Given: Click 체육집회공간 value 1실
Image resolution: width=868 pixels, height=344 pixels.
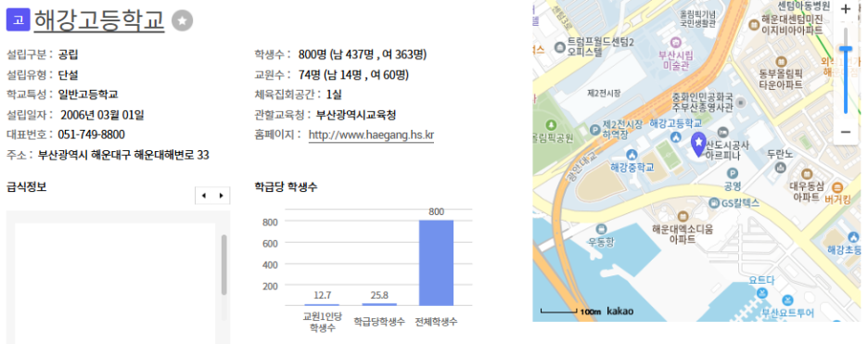Looking at the screenshot, I should pos(334,95).
